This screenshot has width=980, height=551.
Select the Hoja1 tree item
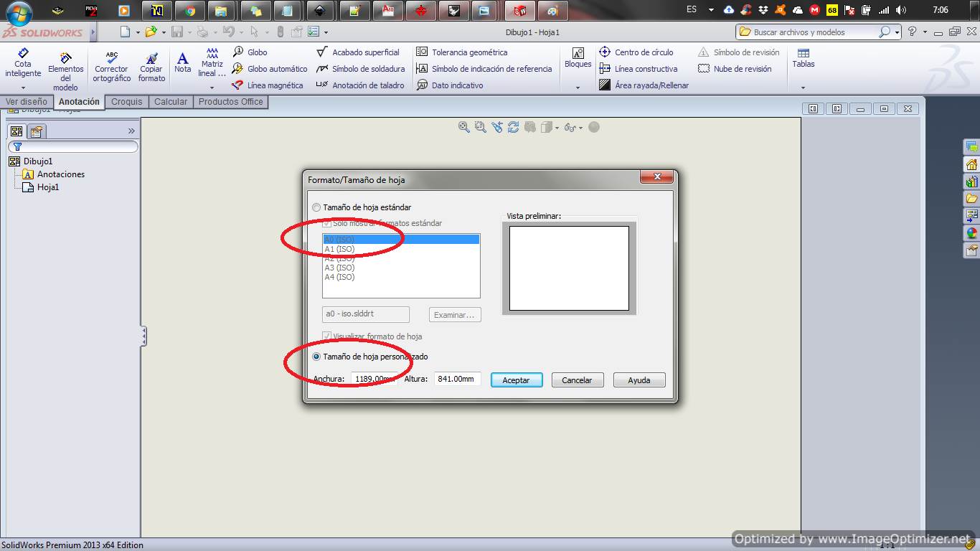tap(48, 187)
